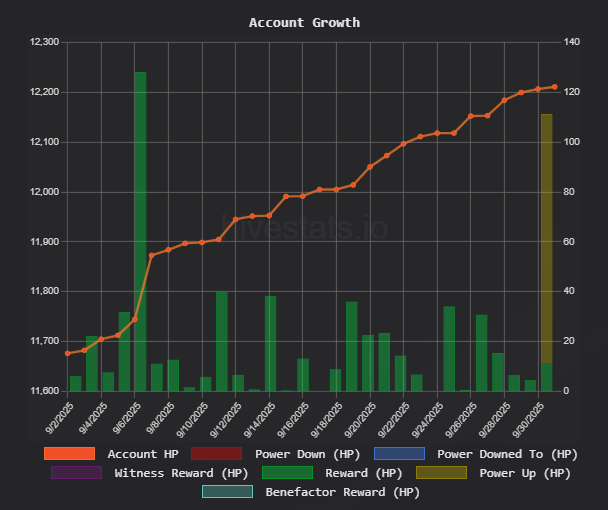Toggle series via 'Account HP' legend text
Viewport: 608px width, 510px height.
pyautogui.click(x=145, y=453)
